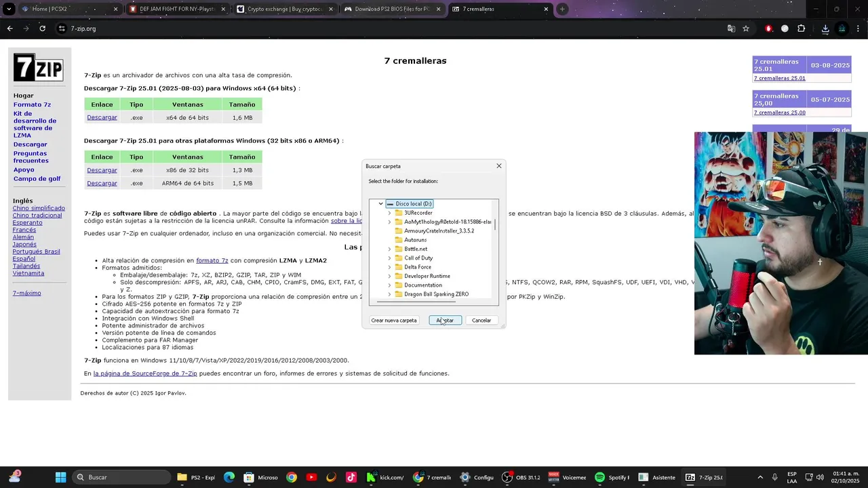
Task: Click Crear nueva carpeta button
Action: 394,321
